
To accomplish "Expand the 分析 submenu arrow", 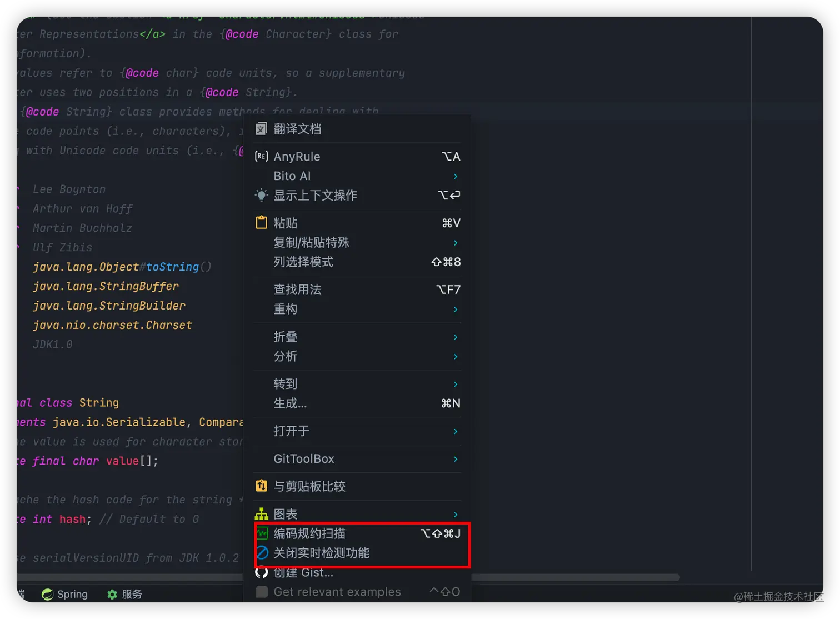I will coord(456,357).
